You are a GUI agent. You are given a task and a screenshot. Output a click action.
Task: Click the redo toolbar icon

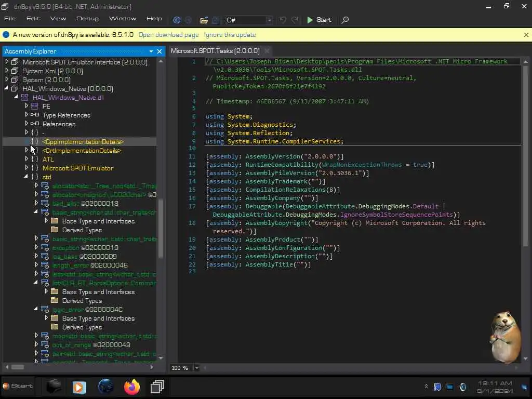pos(295,20)
